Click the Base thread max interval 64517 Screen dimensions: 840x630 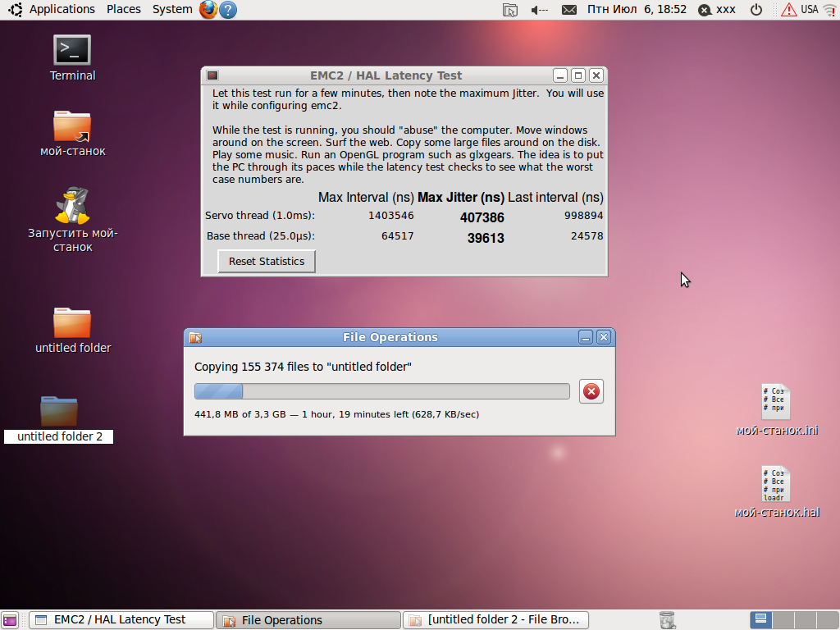[398, 235]
